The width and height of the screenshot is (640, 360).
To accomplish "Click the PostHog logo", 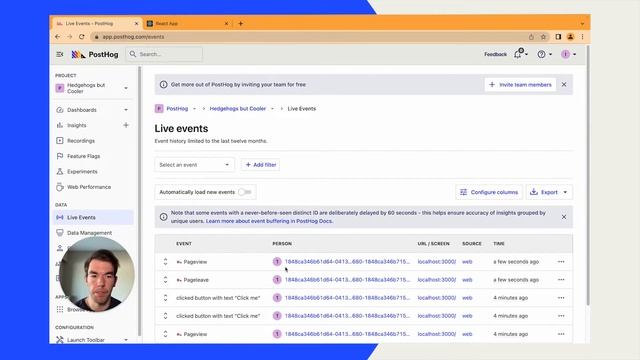I will click(95, 54).
